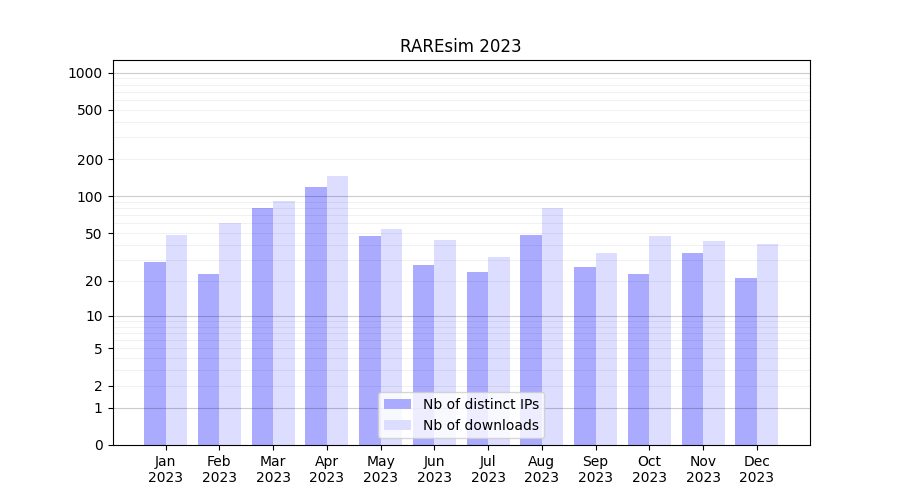The image size is (900, 500).
Task: Click the April 2023 downloads bar
Action: [x=337, y=310]
